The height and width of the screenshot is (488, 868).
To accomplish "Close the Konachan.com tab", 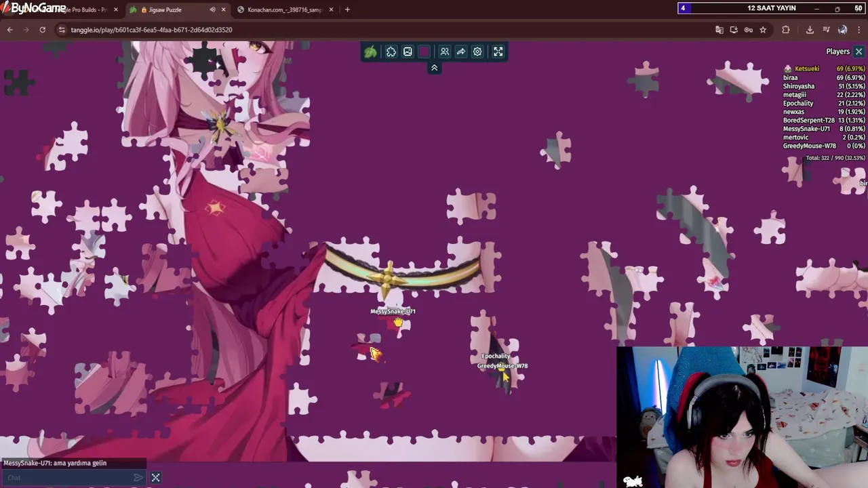I will (331, 9).
